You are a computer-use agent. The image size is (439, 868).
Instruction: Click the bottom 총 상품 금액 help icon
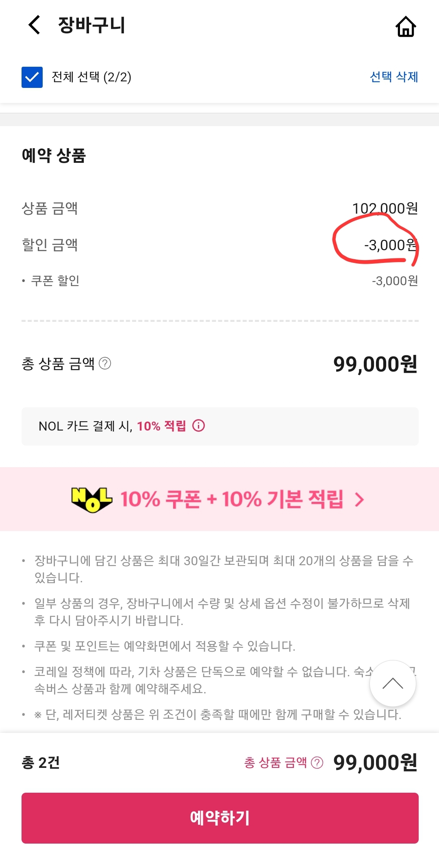click(x=317, y=761)
